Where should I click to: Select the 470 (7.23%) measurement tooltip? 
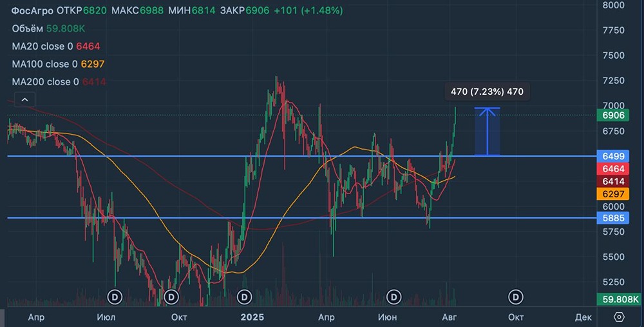pos(487,92)
